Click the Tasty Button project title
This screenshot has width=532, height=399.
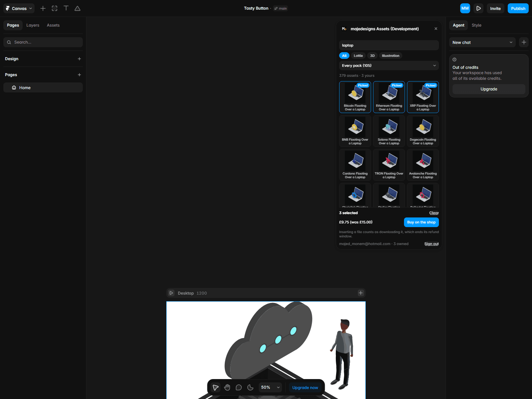click(256, 8)
